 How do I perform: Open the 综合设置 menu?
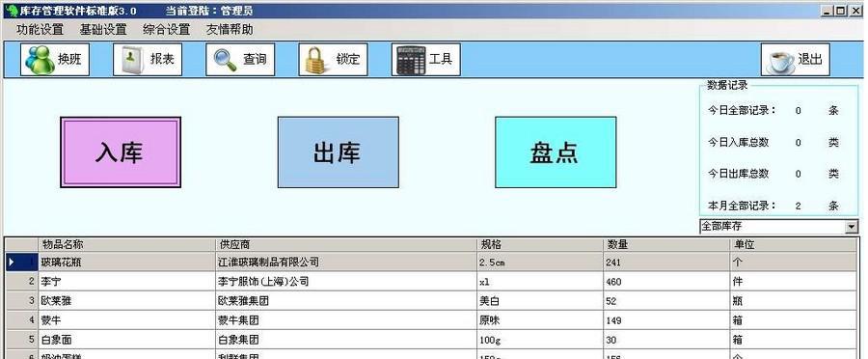point(166,29)
